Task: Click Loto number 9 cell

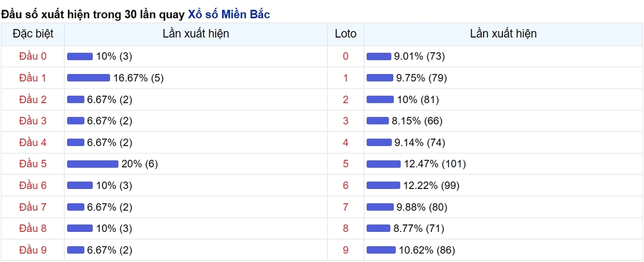Action: tap(346, 250)
